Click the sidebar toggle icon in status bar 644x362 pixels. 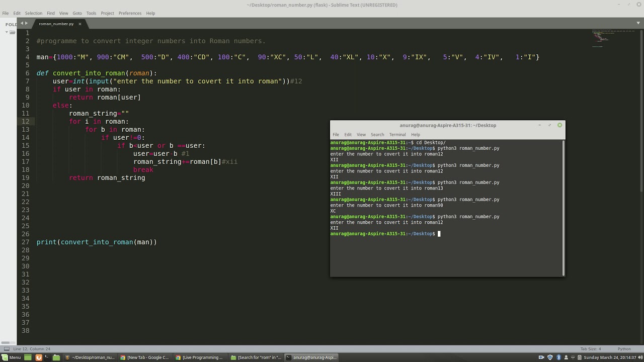7,349
